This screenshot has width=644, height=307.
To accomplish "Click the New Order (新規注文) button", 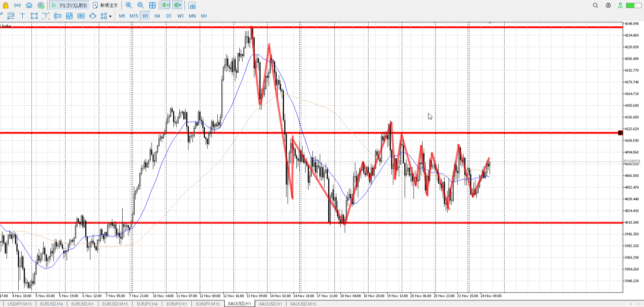I will [x=105, y=5].
